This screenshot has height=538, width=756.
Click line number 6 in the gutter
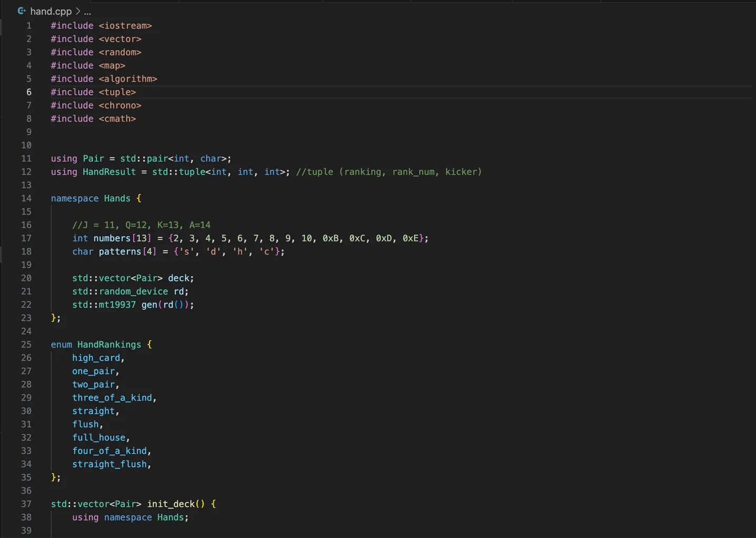pos(29,92)
